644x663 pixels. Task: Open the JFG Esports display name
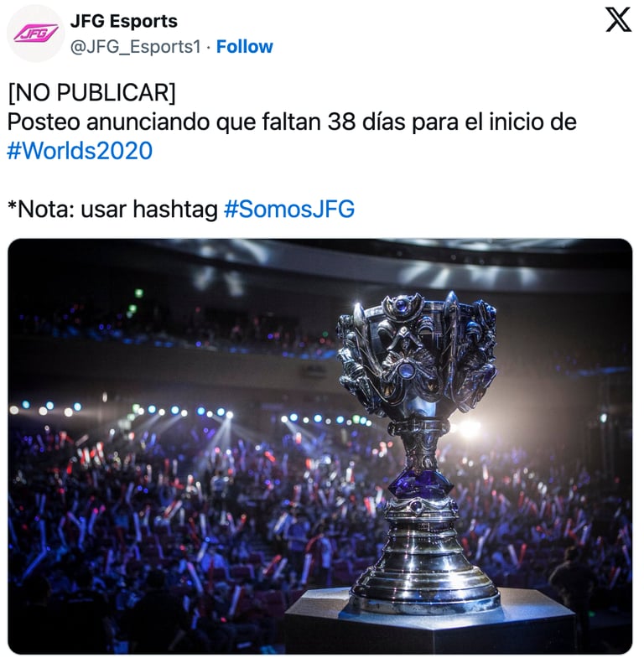pos(123,21)
